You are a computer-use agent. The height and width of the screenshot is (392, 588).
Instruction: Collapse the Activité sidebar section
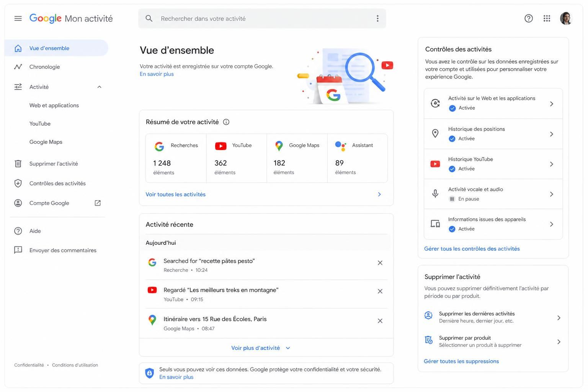pos(99,87)
